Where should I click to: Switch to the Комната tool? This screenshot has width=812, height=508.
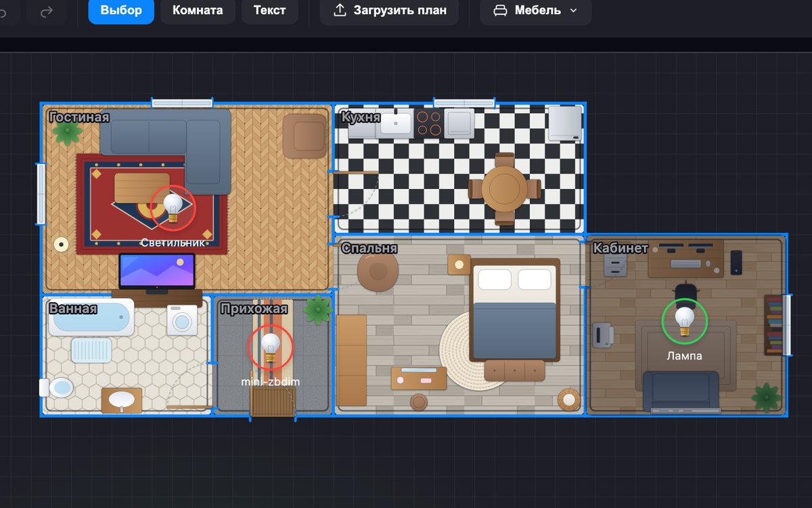198,10
